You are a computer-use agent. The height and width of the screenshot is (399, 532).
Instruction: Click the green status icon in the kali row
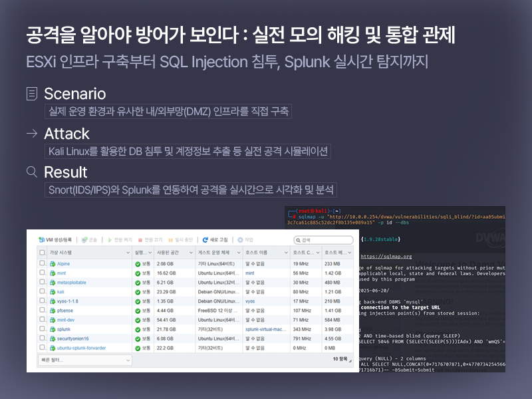coord(138,291)
